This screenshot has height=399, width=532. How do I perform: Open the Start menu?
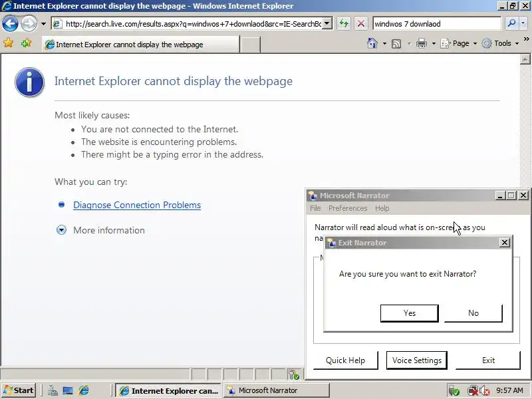pos(19,390)
